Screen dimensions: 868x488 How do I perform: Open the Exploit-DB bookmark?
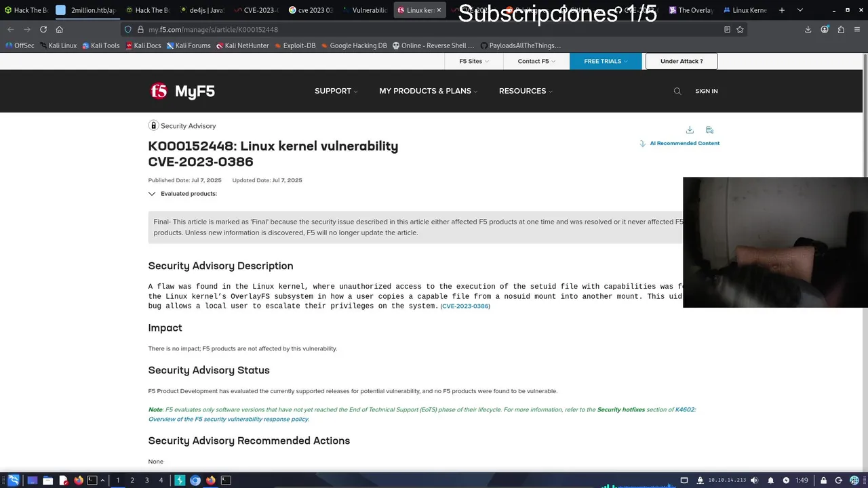[x=295, y=45]
